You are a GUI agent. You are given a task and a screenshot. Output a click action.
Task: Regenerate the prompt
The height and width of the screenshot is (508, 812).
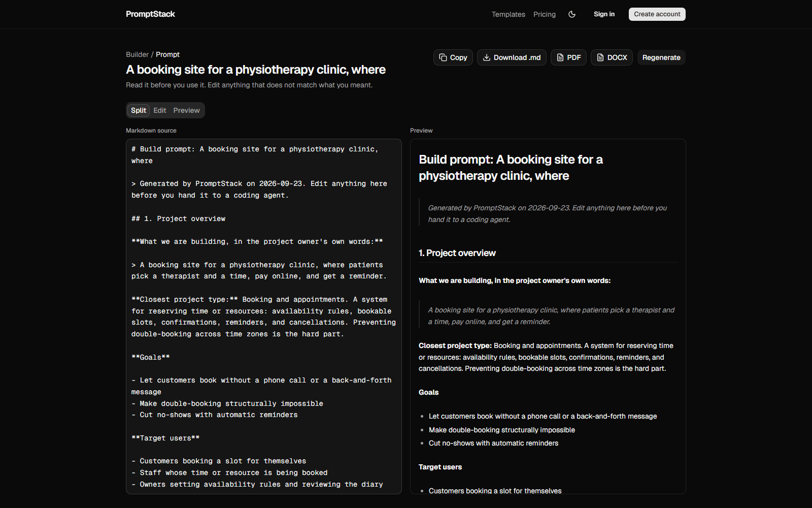point(661,57)
